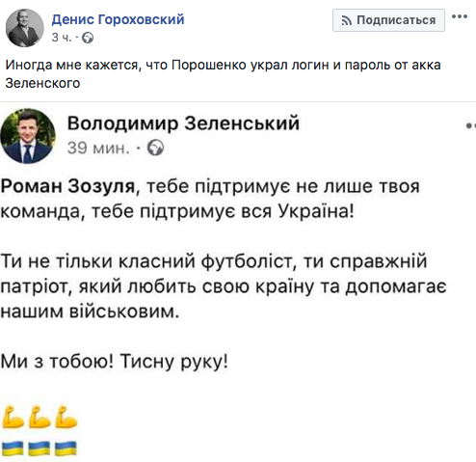Screen dimensions: 476x462
Task: Click the public globe icon beside 3 ч.
Action: point(88,38)
